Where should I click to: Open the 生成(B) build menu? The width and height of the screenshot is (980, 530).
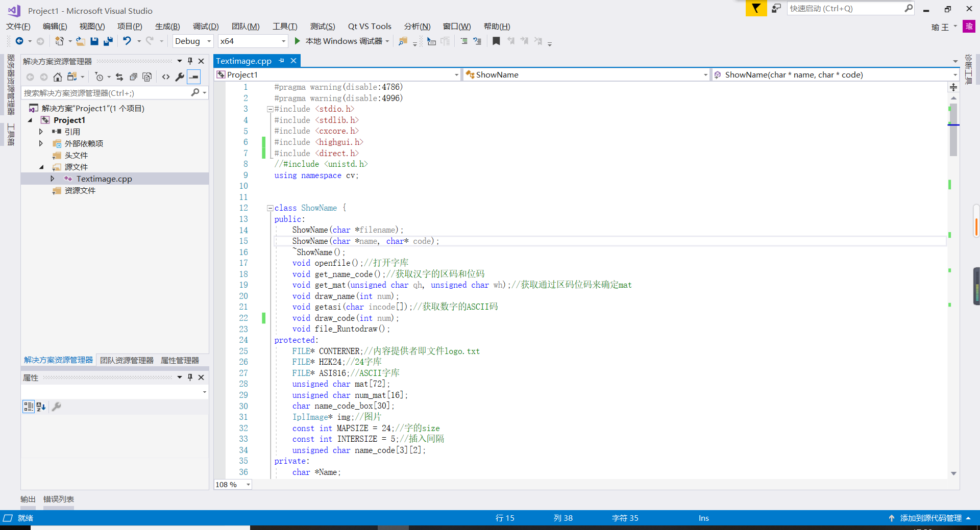tap(167, 27)
